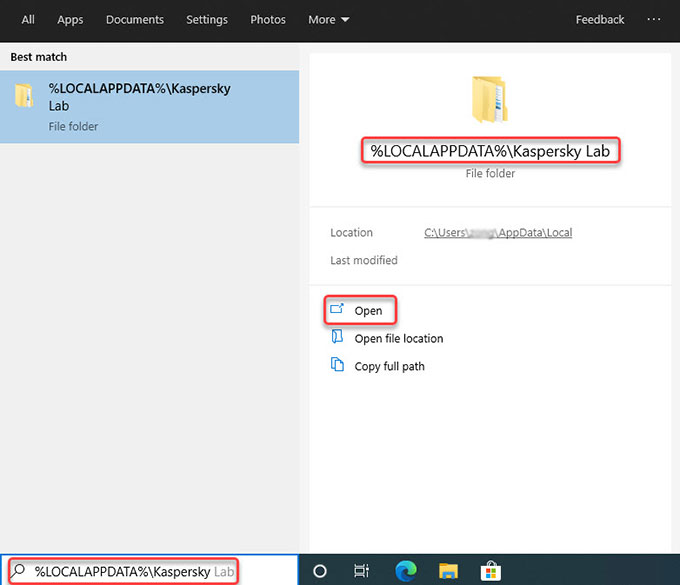Select the Documents filter tab

tap(135, 20)
